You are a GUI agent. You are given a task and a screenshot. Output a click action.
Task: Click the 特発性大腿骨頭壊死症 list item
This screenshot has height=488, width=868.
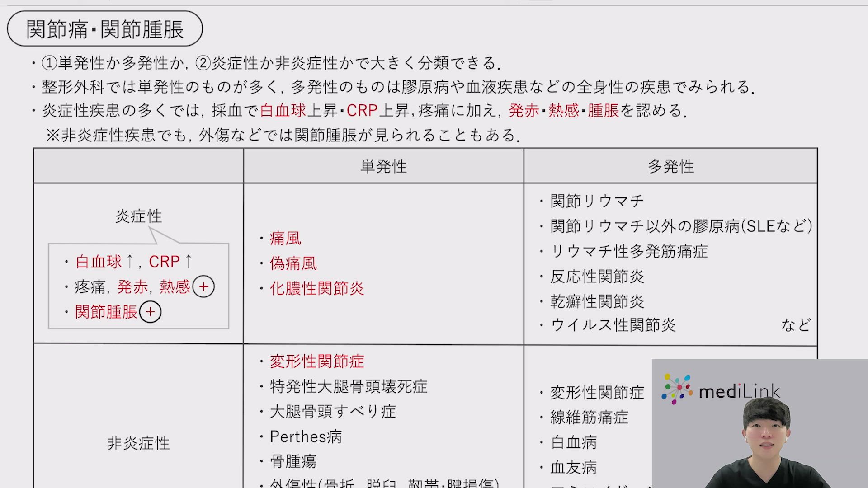click(x=348, y=386)
